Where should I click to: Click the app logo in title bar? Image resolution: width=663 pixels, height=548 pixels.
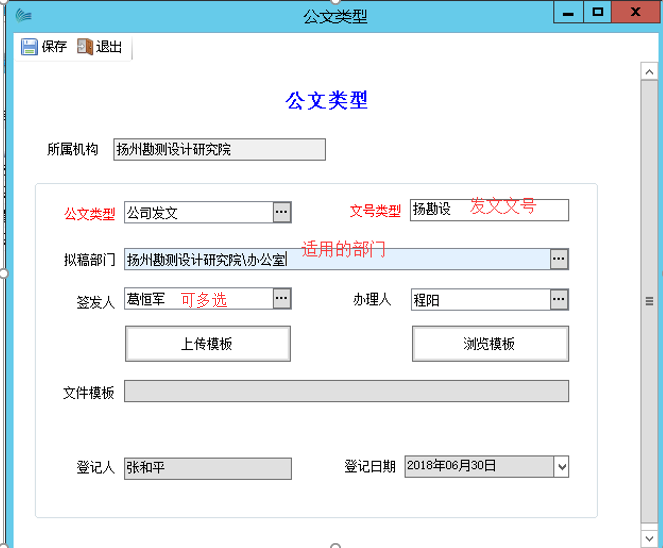22,15
